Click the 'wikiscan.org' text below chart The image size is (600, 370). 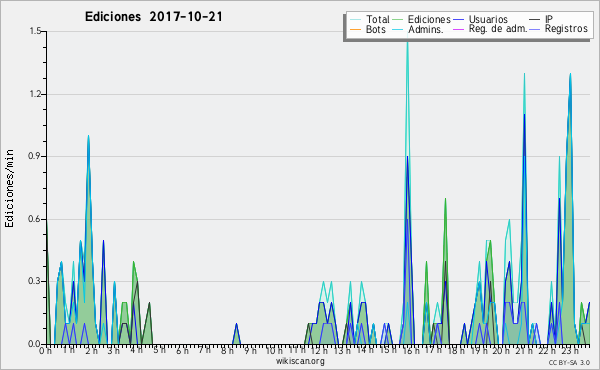(300, 361)
